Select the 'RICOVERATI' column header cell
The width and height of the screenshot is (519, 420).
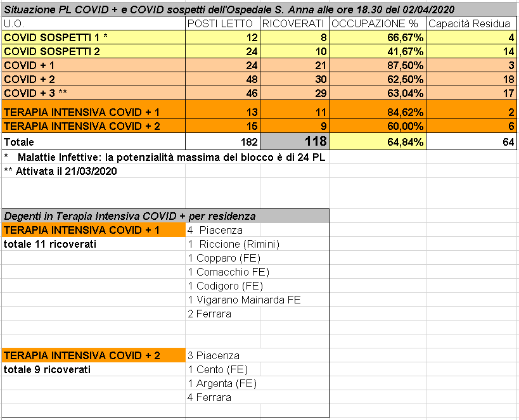click(x=294, y=23)
